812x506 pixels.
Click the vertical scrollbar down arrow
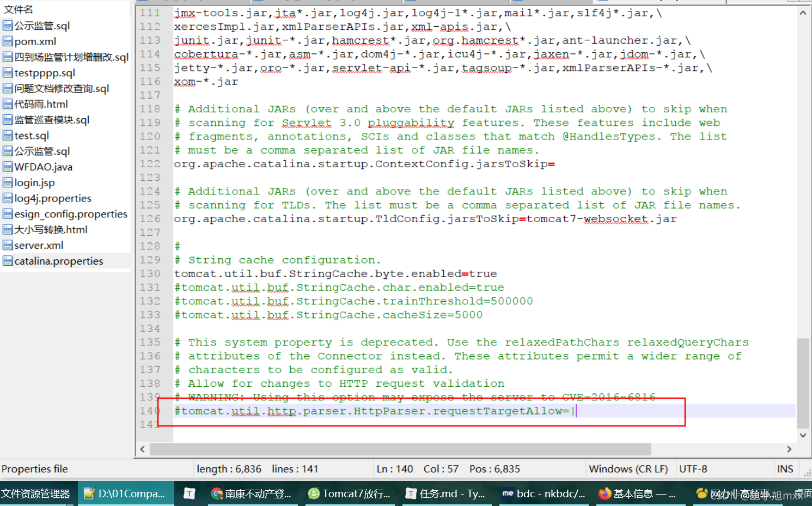[803, 435]
